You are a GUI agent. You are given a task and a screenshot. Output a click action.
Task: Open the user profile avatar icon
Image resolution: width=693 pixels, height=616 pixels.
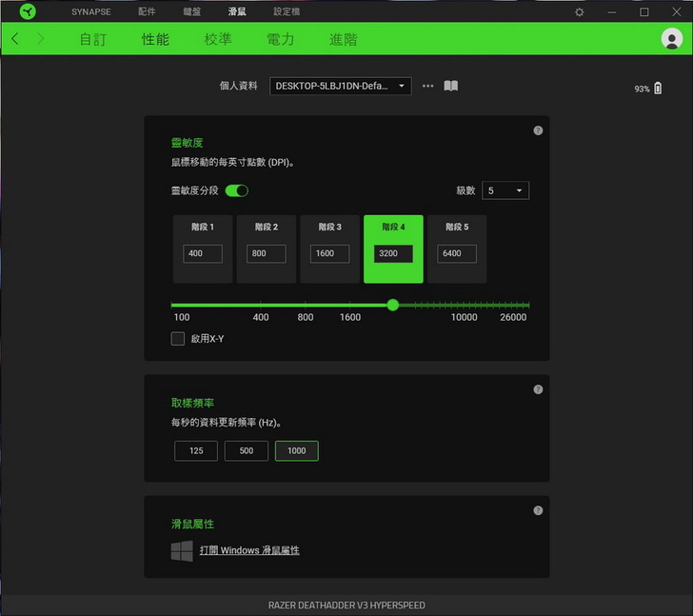(672, 39)
